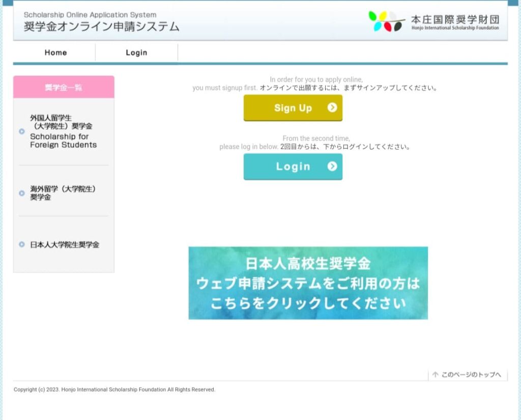Click the arrow icon on Sign Up button
521x420 pixels.
[x=332, y=107]
